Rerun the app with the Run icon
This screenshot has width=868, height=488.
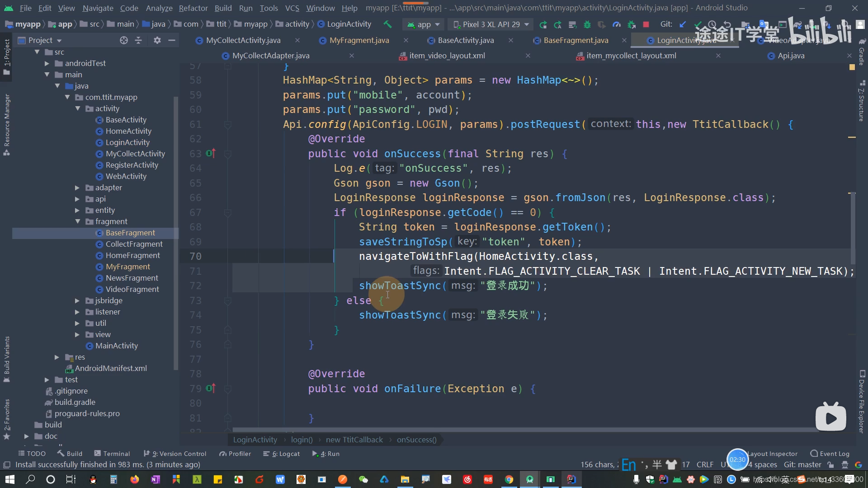[x=543, y=24]
